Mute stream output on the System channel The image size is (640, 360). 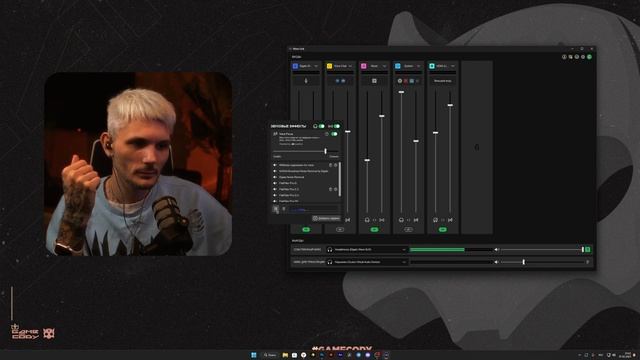(416, 220)
